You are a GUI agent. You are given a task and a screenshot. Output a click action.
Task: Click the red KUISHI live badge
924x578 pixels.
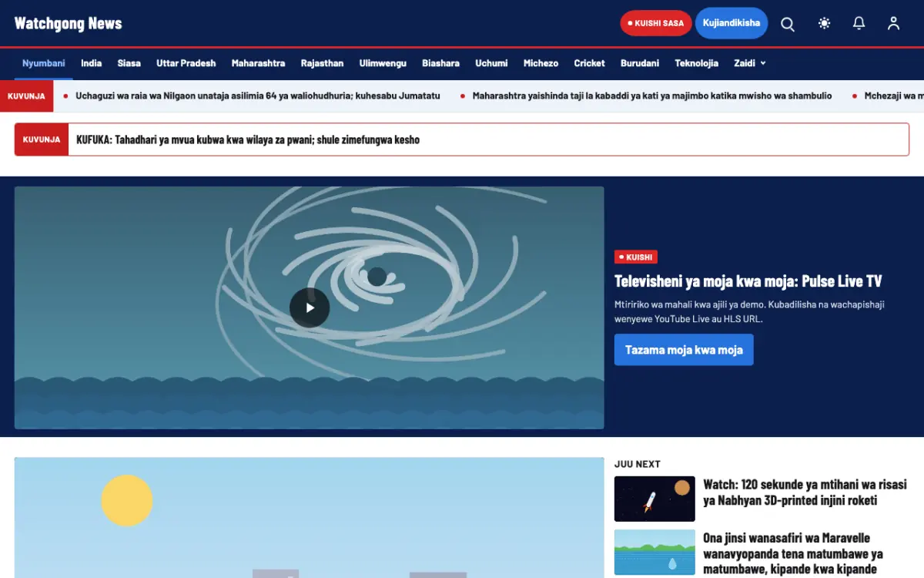[636, 257]
